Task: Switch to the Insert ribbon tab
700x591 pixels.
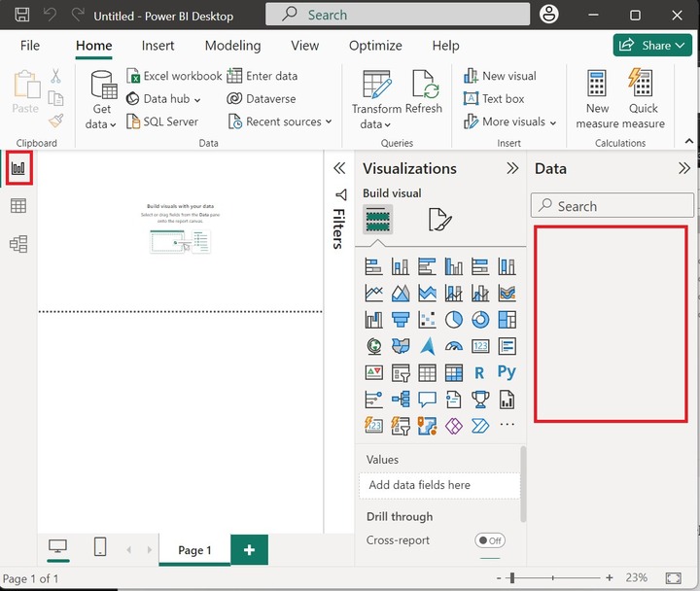Action: (157, 45)
